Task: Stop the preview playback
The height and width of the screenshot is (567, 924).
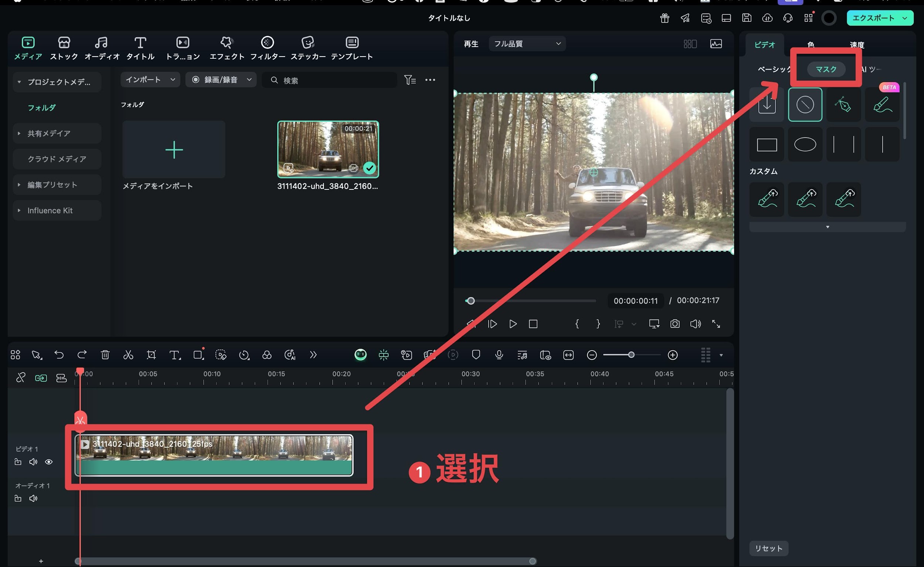Action: click(533, 324)
